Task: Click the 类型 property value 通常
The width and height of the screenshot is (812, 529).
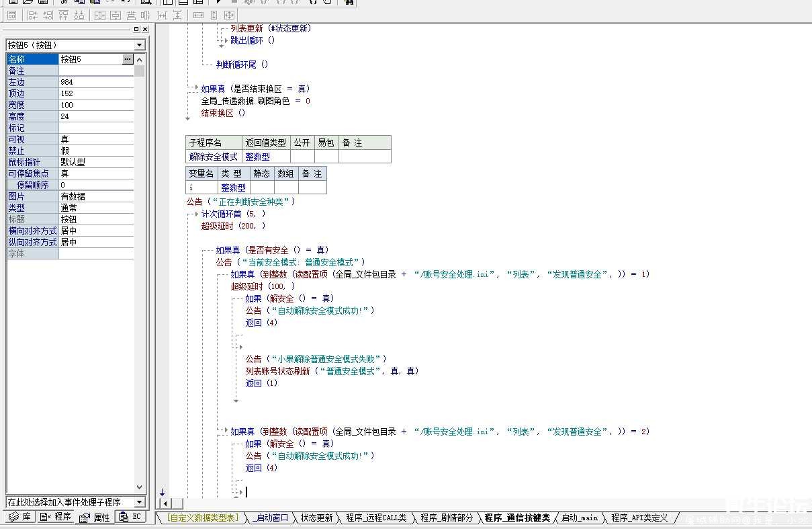Action: (97, 208)
